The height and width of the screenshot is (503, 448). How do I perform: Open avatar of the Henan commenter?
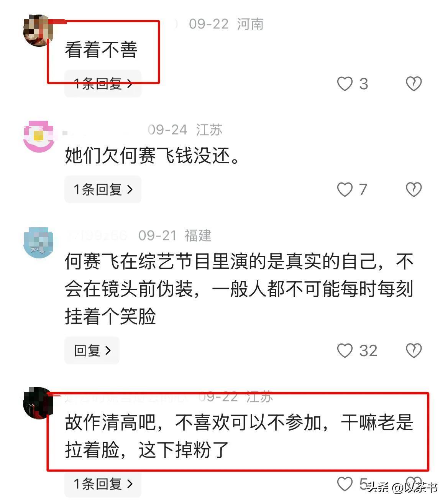(38, 30)
